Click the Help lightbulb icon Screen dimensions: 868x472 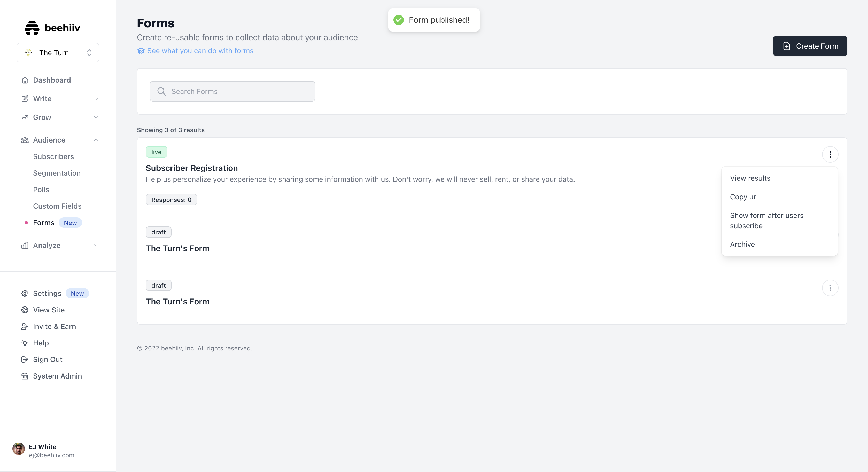25,343
